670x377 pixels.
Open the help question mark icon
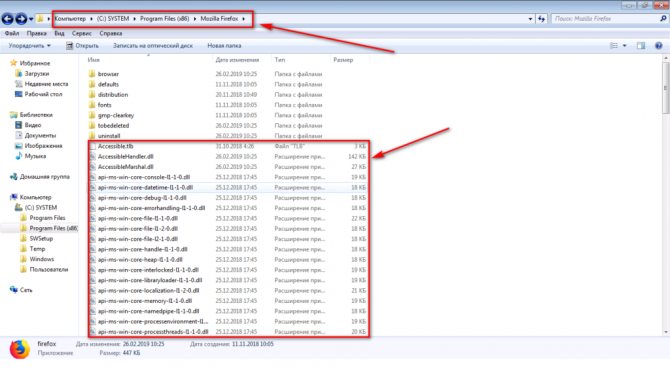(x=658, y=46)
